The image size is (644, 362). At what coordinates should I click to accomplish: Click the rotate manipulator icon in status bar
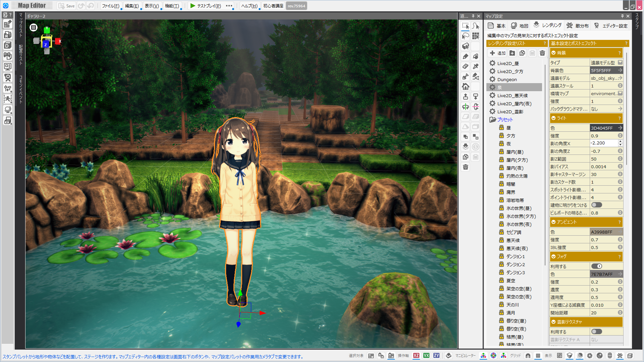[x=493, y=356]
